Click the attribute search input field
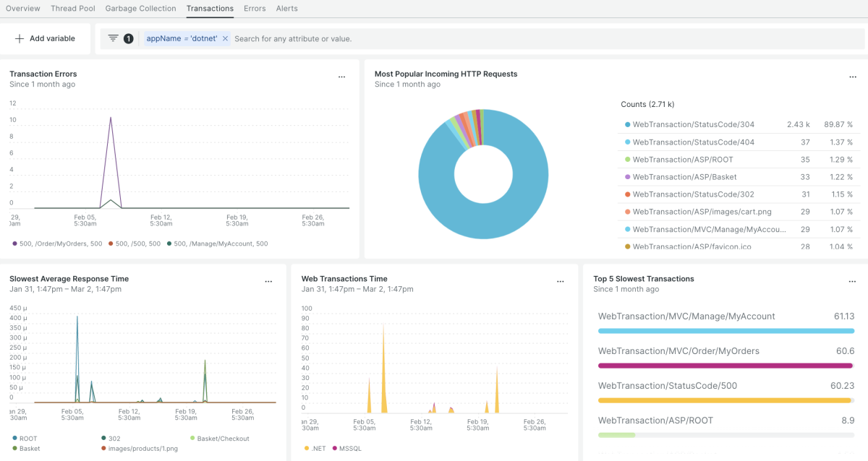This screenshot has width=868, height=461. click(x=506, y=38)
